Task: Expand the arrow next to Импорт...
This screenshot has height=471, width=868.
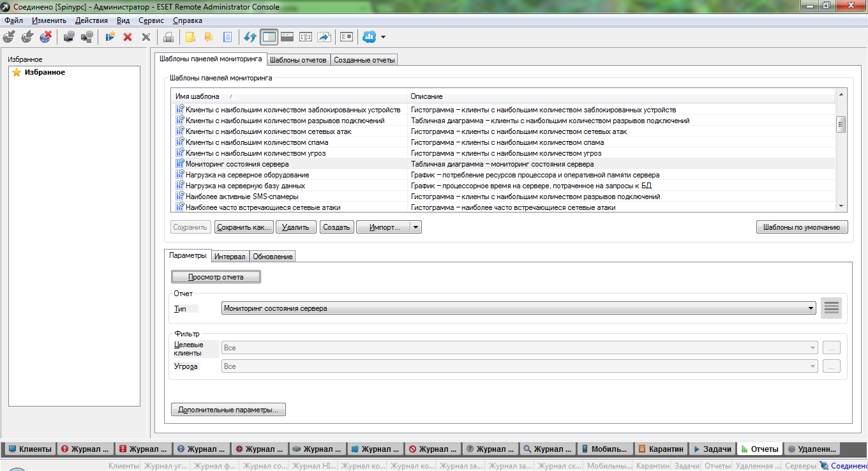Action: point(416,227)
